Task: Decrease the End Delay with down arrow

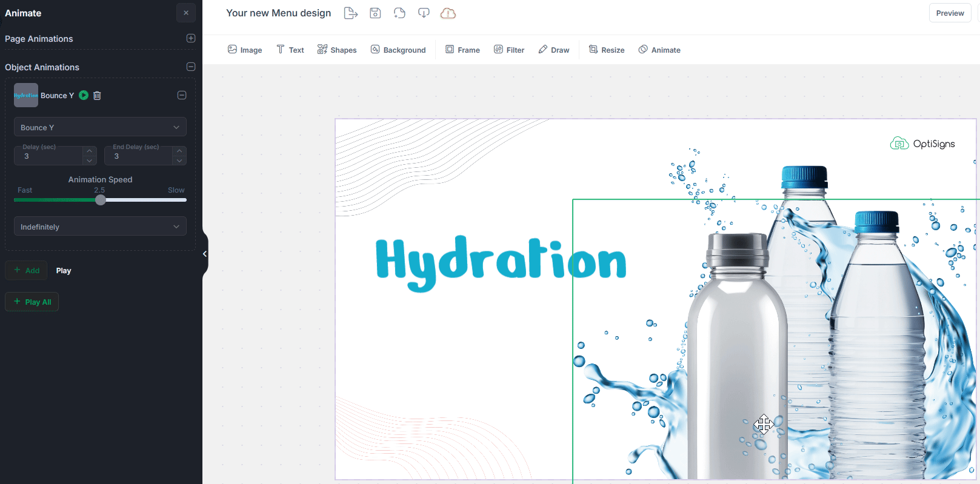Action: [179, 161]
